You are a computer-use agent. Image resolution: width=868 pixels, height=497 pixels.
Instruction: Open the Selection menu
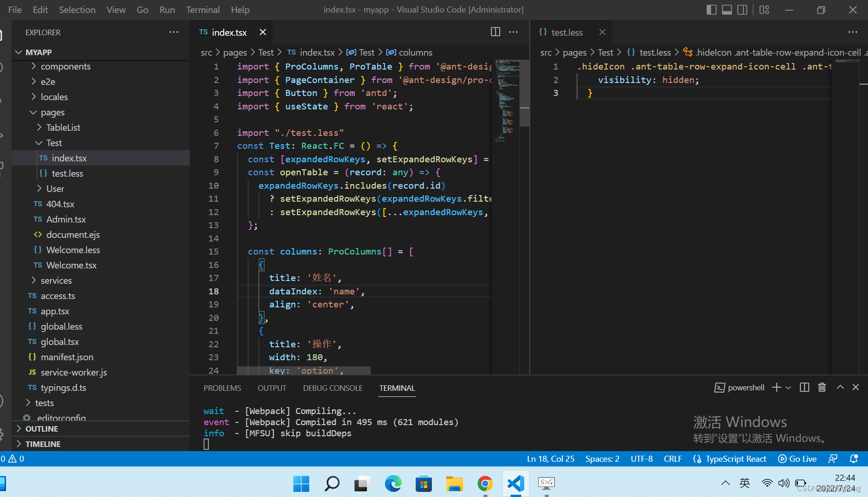pos(77,10)
